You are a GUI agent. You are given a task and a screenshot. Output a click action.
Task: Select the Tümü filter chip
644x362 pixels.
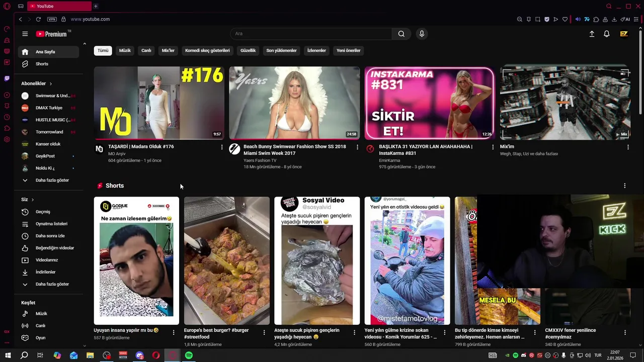click(103, 50)
